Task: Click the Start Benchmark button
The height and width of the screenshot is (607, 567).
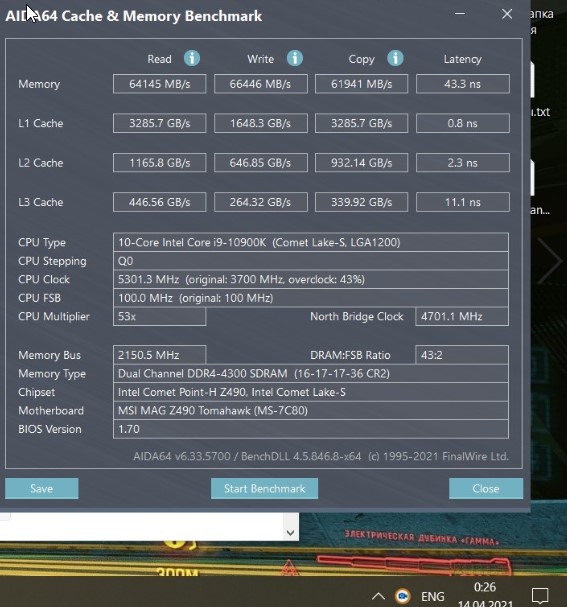Action: point(264,489)
